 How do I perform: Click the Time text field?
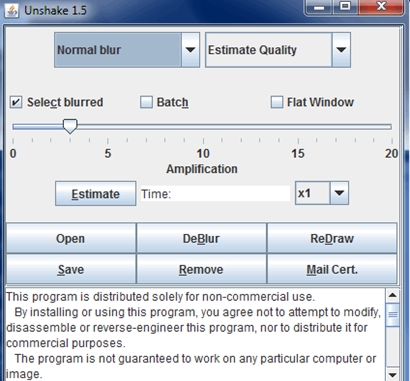click(215, 194)
